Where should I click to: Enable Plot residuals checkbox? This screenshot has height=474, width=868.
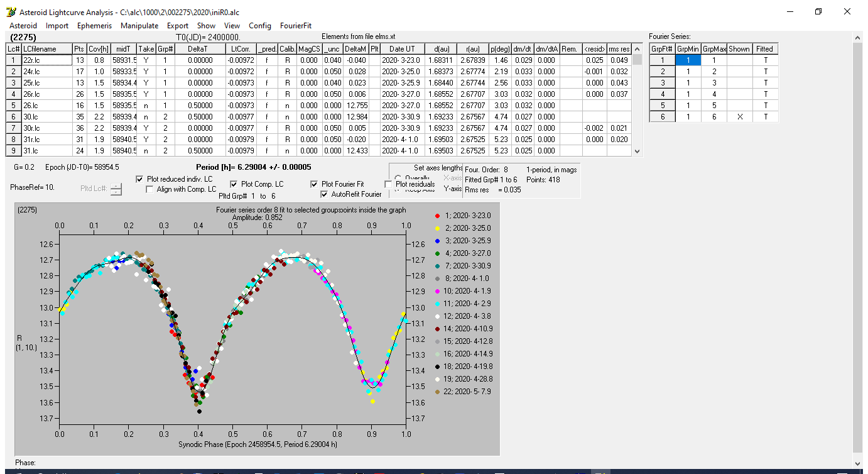389,184
